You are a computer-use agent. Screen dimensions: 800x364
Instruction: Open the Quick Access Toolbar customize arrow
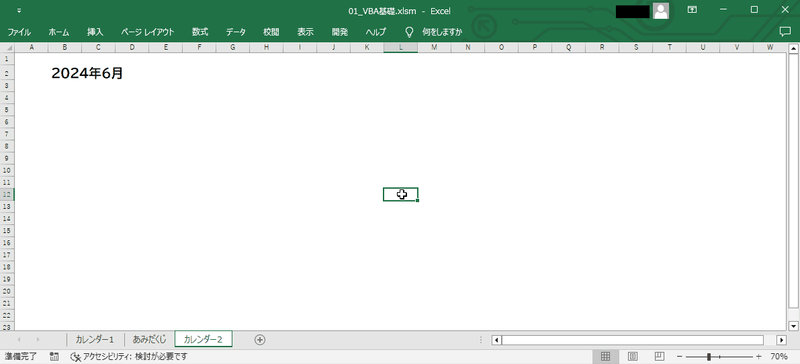click(x=19, y=10)
